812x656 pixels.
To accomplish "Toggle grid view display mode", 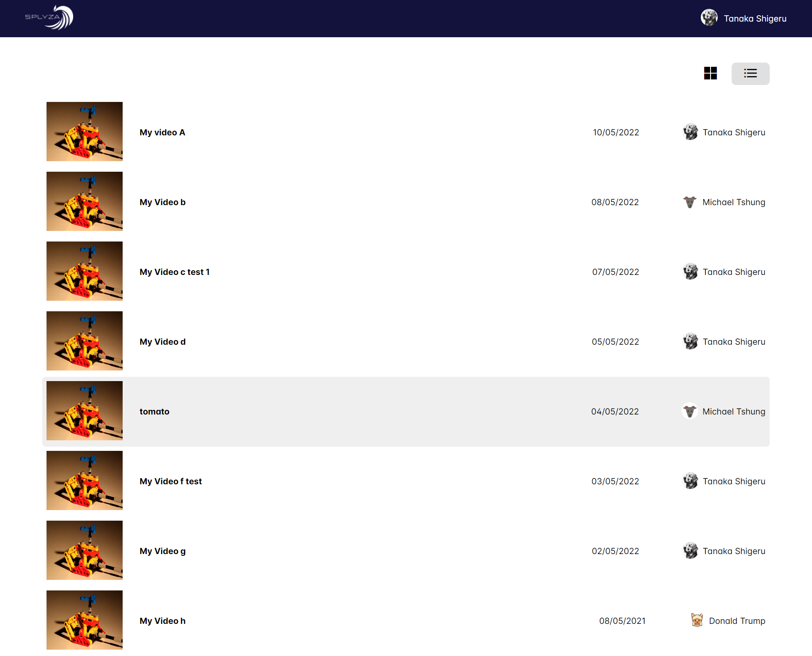I will [x=710, y=73].
